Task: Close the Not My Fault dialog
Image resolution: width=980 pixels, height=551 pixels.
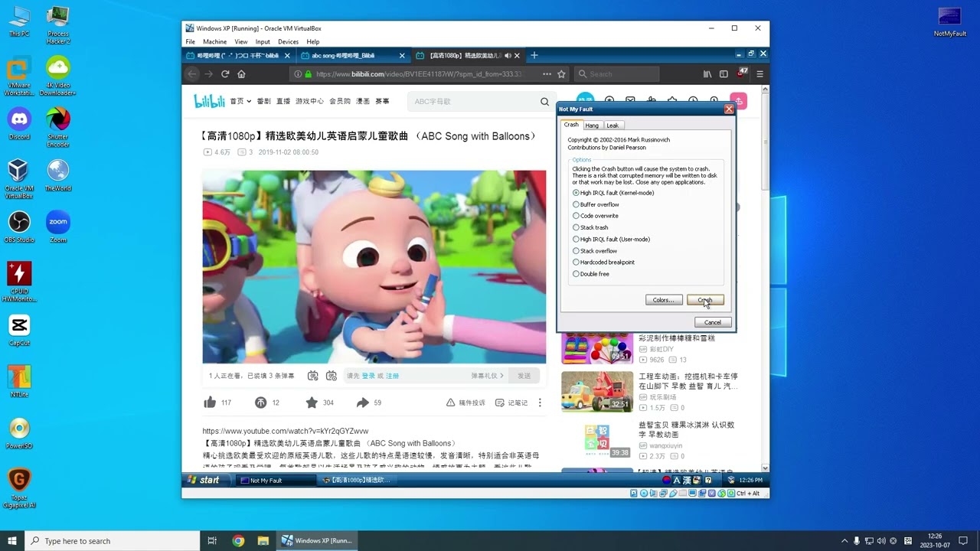Action: (729, 109)
